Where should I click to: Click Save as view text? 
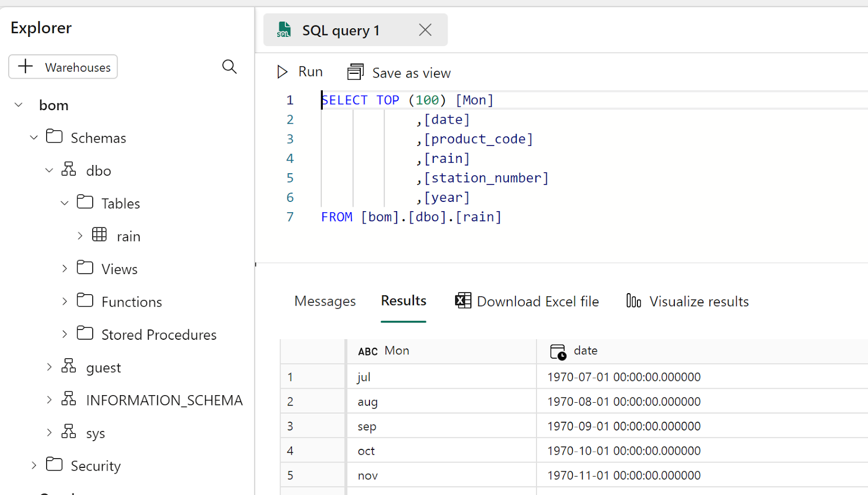coord(411,73)
